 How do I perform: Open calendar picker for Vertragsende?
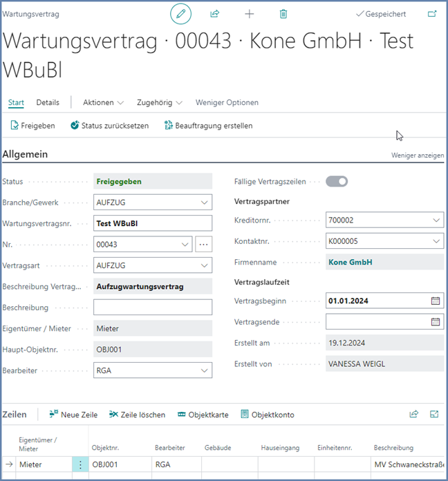pos(436,322)
